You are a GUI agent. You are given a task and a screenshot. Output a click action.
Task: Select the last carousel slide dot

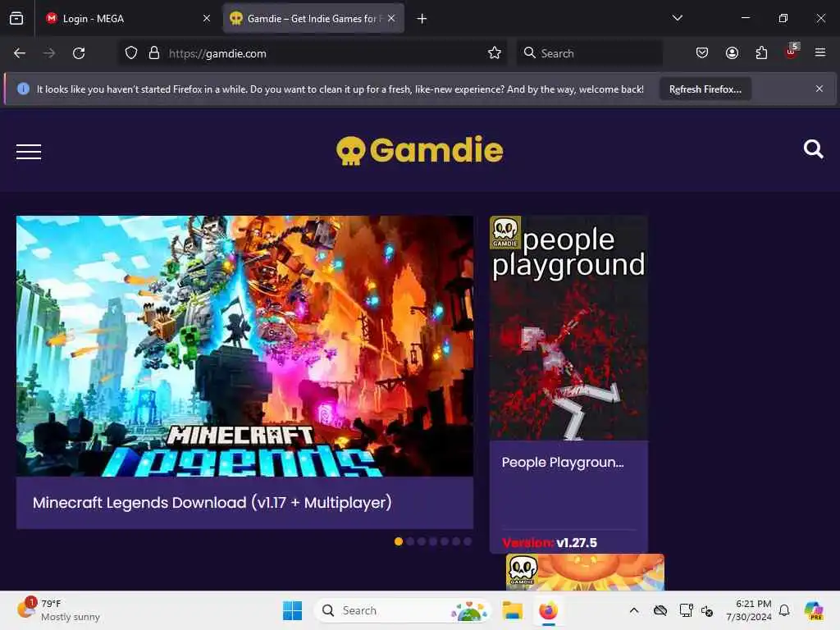coord(468,541)
